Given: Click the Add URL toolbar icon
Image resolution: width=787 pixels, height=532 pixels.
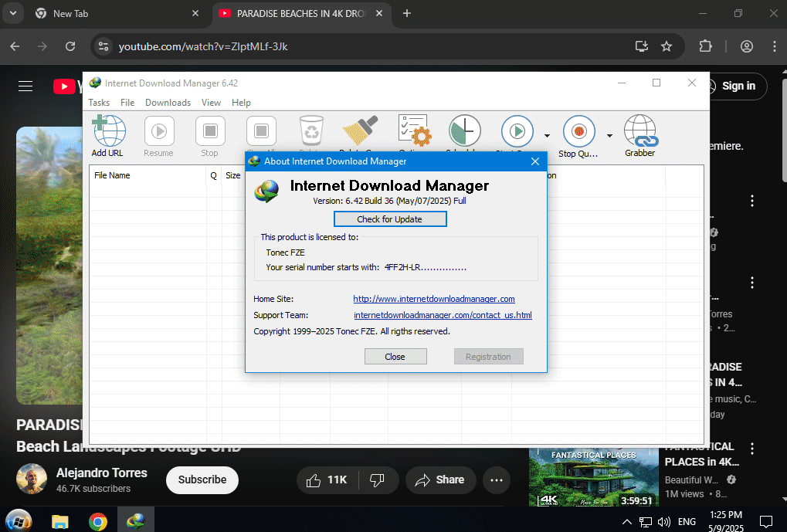Looking at the screenshot, I should coord(108,131).
